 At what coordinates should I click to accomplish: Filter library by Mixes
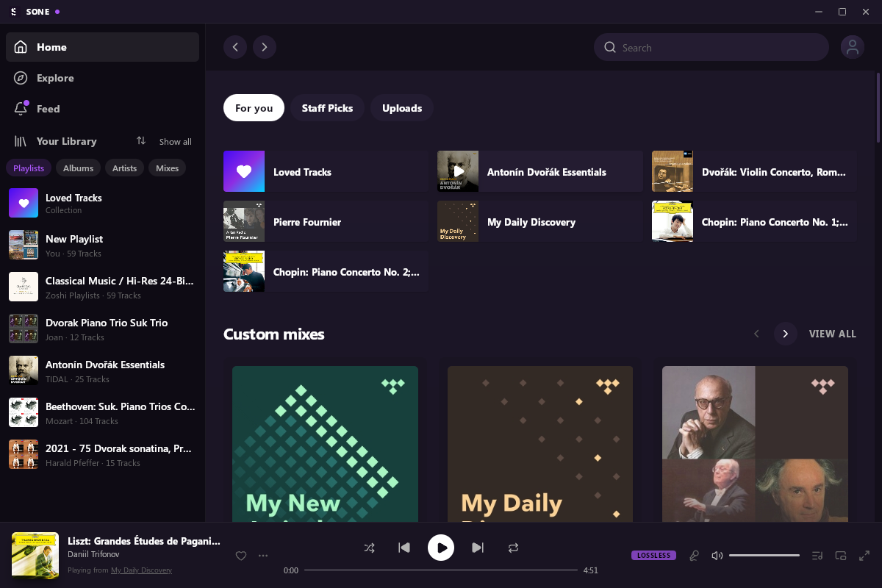pos(167,168)
